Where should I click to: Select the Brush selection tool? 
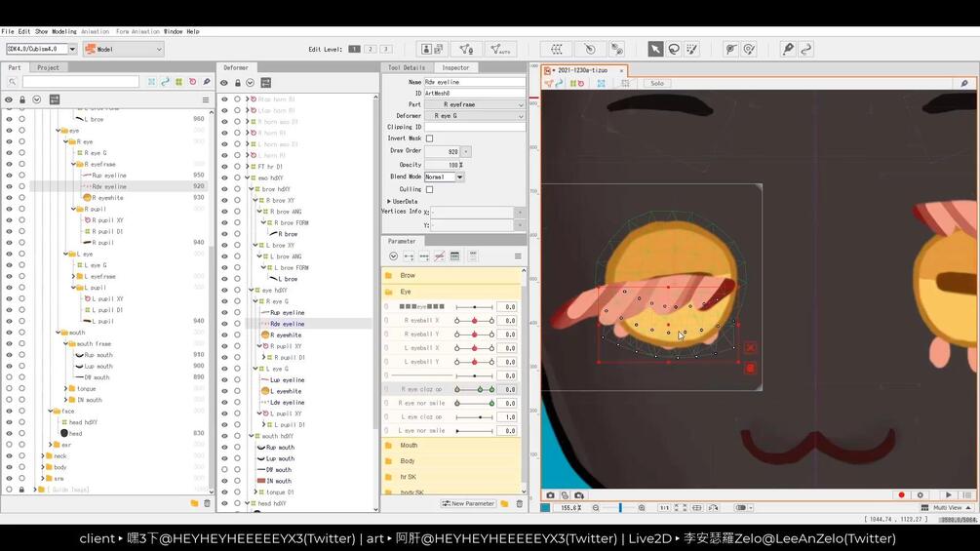692,49
